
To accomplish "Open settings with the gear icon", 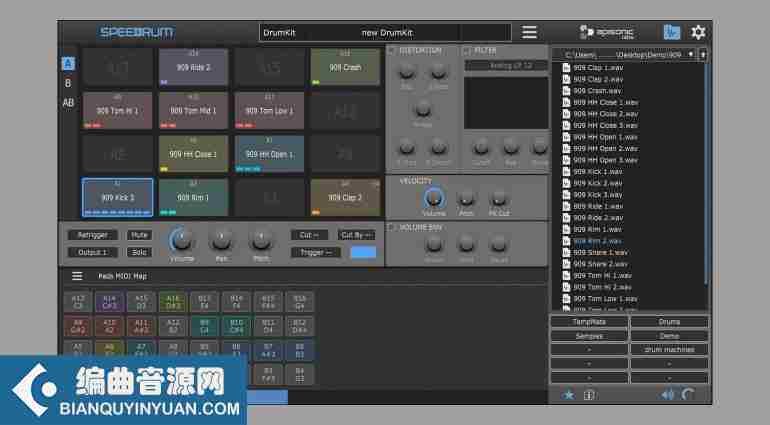I will [698, 32].
